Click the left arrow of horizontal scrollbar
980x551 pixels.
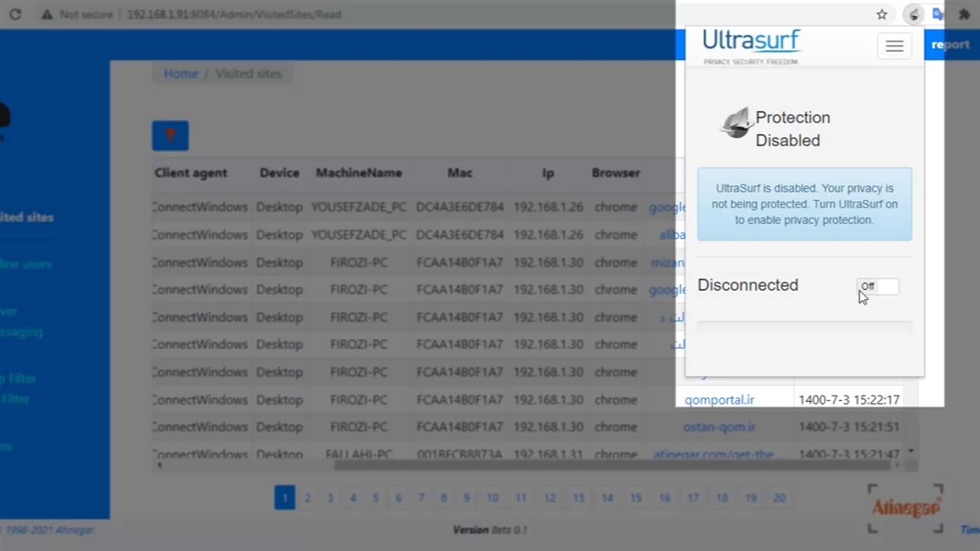click(159, 465)
